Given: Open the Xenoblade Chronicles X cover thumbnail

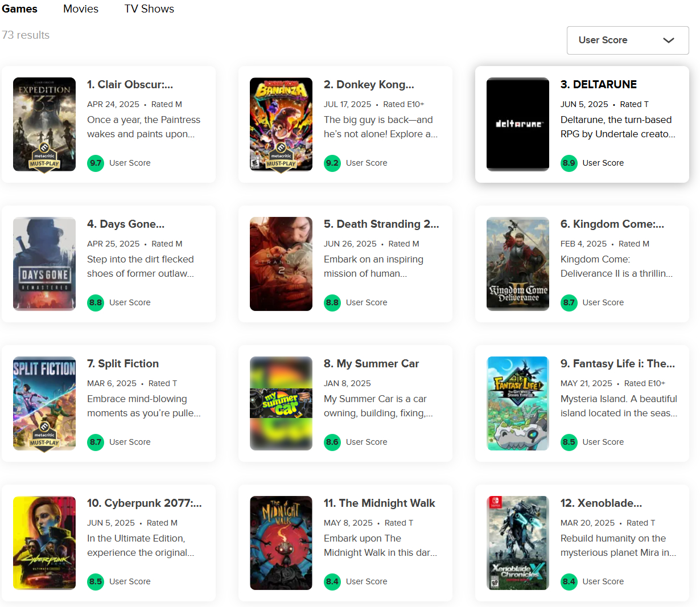Looking at the screenshot, I should [518, 543].
